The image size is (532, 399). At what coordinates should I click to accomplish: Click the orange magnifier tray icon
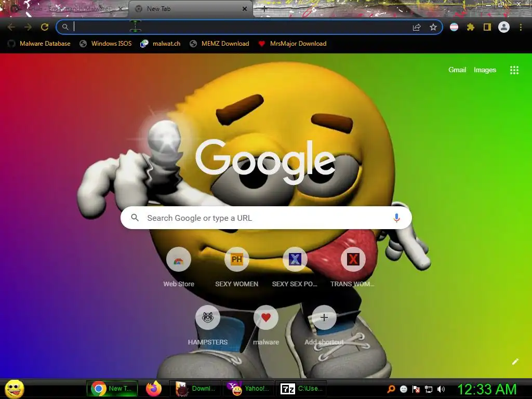click(391, 389)
